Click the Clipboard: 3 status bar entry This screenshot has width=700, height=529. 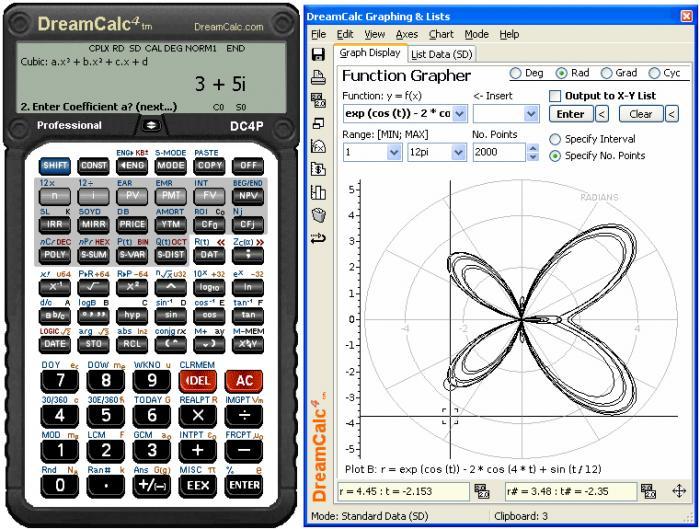(521, 517)
